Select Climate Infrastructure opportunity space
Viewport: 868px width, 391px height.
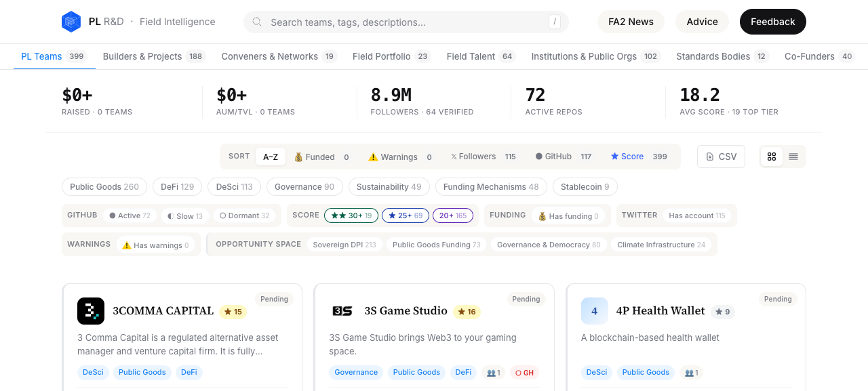pos(661,245)
